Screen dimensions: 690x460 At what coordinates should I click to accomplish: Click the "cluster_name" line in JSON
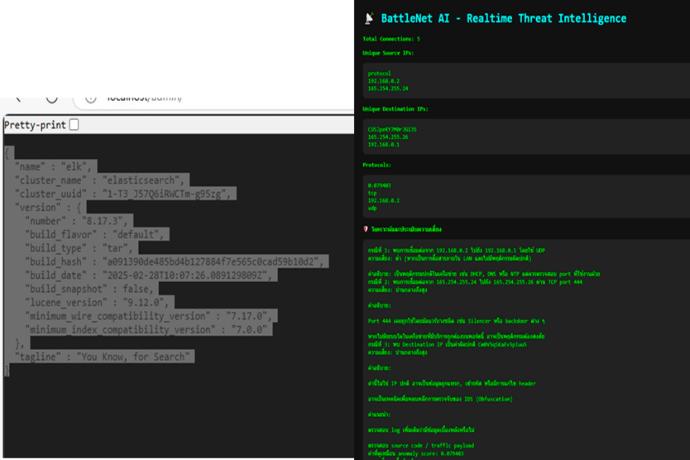point(100,180)
